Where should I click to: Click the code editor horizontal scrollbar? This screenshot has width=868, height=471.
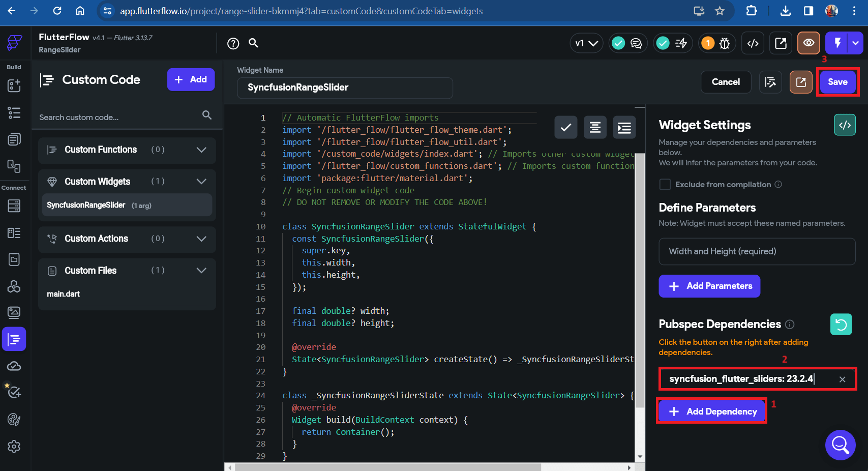click(x=387, y=467)
